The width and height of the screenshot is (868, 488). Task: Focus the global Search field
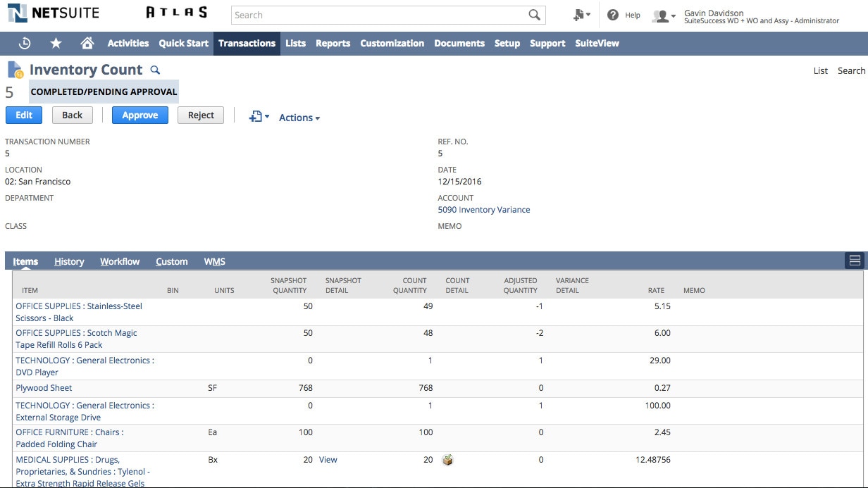pos(380,15)
